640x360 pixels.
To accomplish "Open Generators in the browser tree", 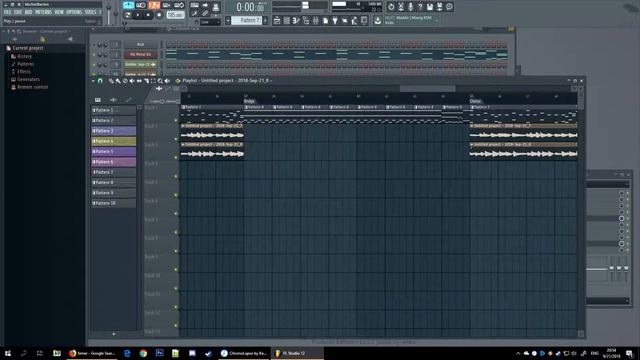I will click(29, 79).
